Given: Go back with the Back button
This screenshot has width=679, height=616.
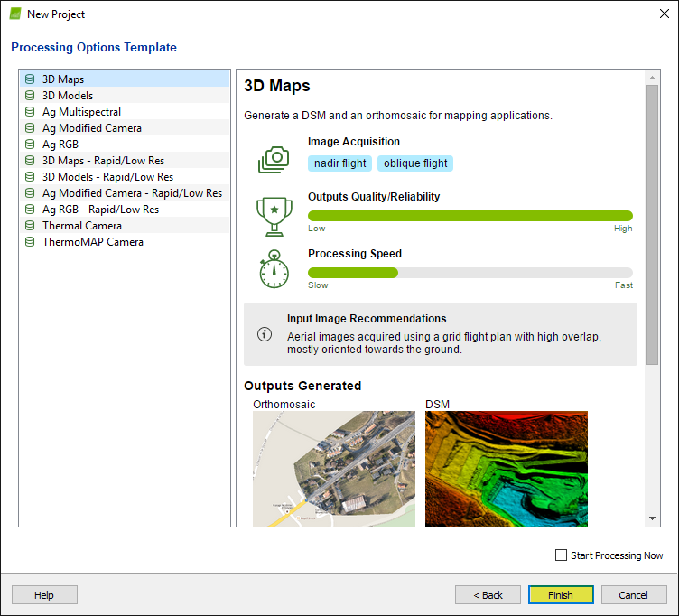Looking at the screenshot, I should point(488,595).
